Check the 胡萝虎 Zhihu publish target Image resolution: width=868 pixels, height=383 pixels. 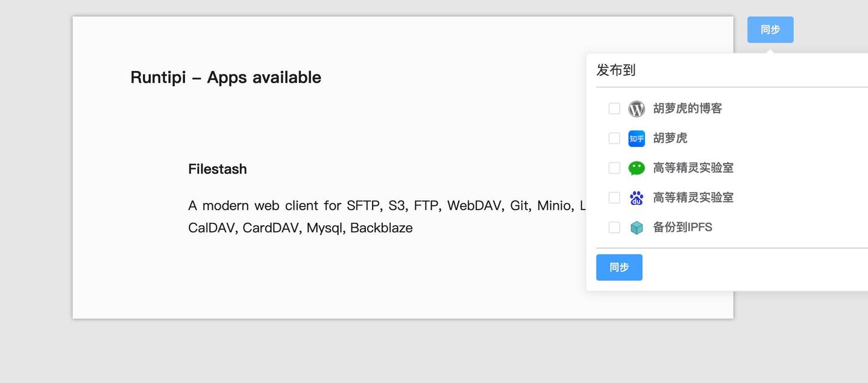614,138
